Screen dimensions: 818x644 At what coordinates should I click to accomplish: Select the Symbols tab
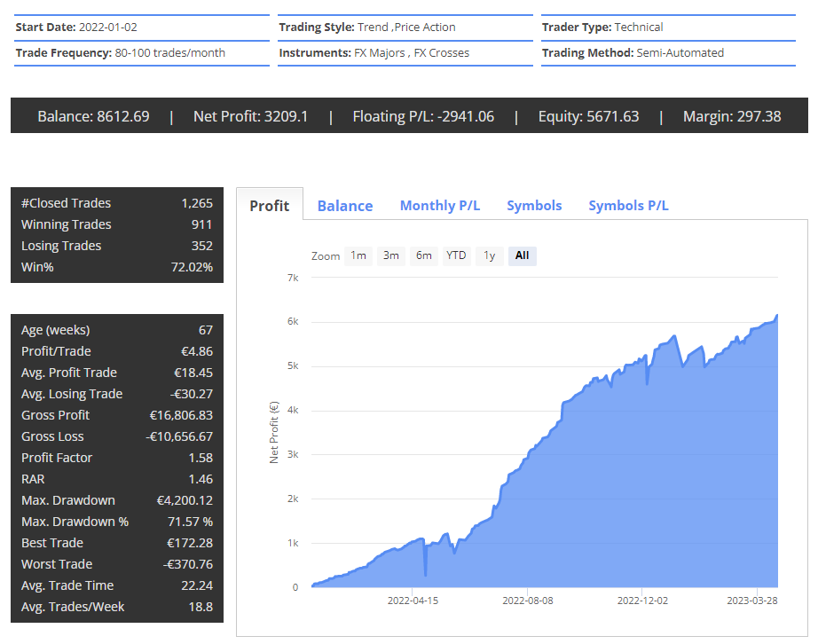coord(533,205)
